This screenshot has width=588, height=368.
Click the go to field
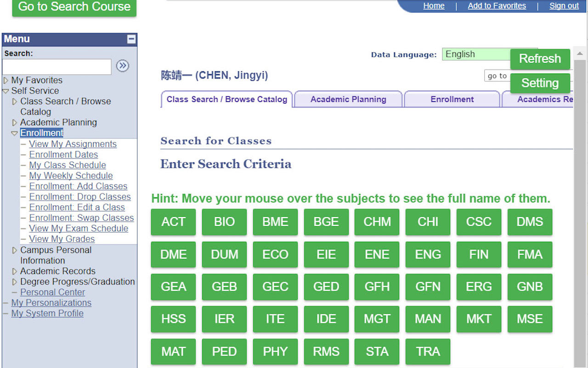point(498,75)
